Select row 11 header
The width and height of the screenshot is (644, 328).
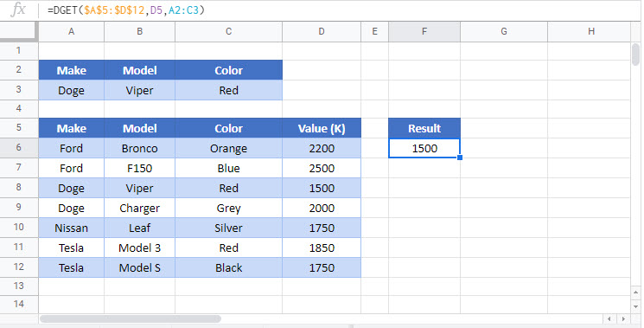click(19, 248)
